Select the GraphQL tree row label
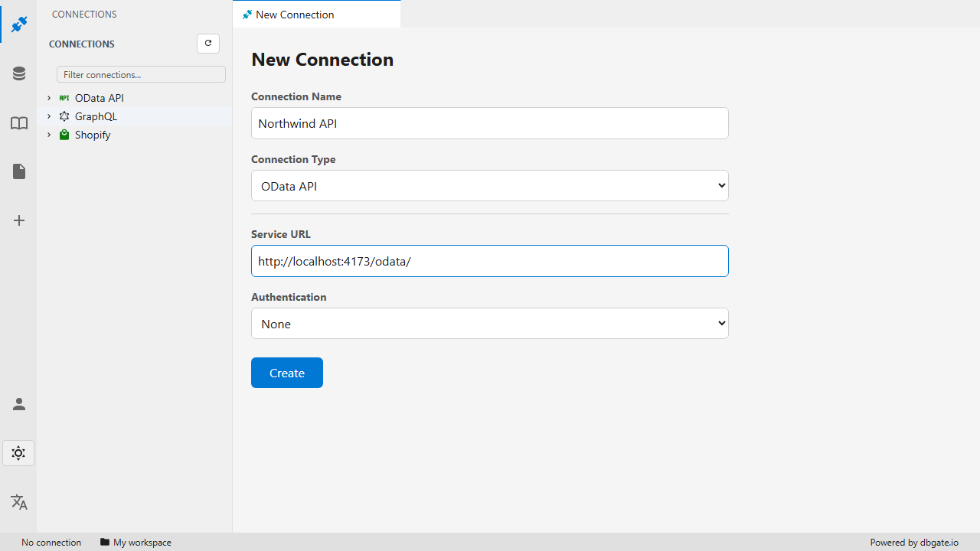 96,116
